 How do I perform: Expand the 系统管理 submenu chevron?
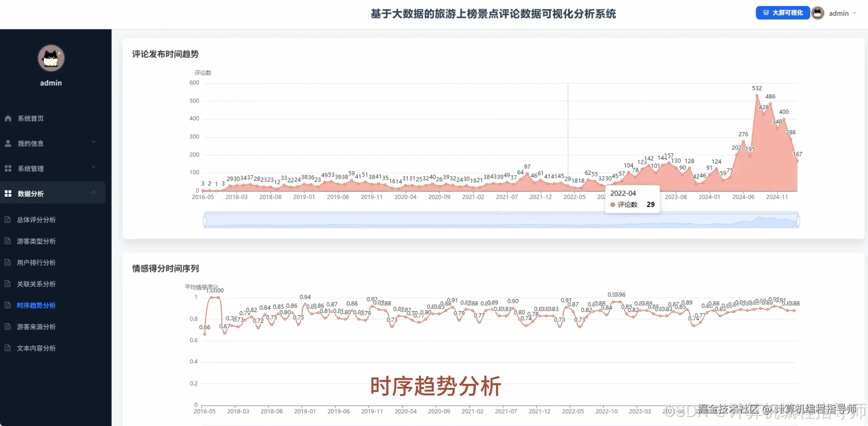(93, 167)
